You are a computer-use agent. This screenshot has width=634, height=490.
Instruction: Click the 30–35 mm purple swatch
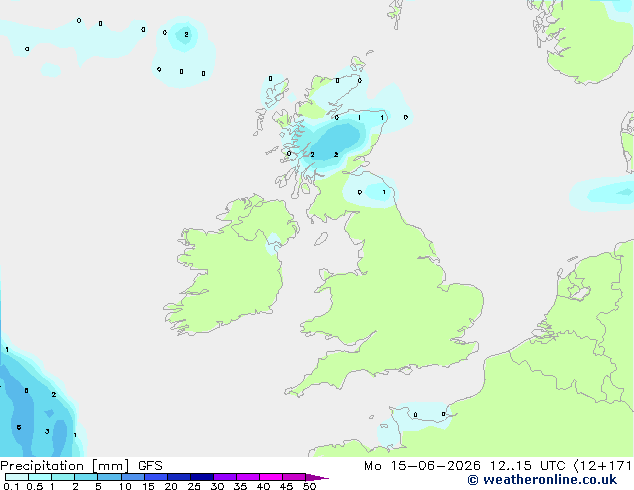[x=224, y=477]
